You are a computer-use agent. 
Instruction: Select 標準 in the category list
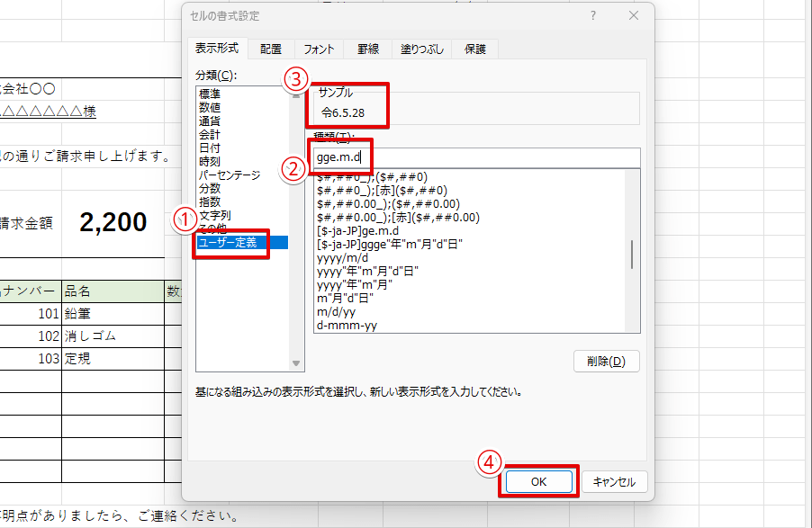click(x=210, y=94)
